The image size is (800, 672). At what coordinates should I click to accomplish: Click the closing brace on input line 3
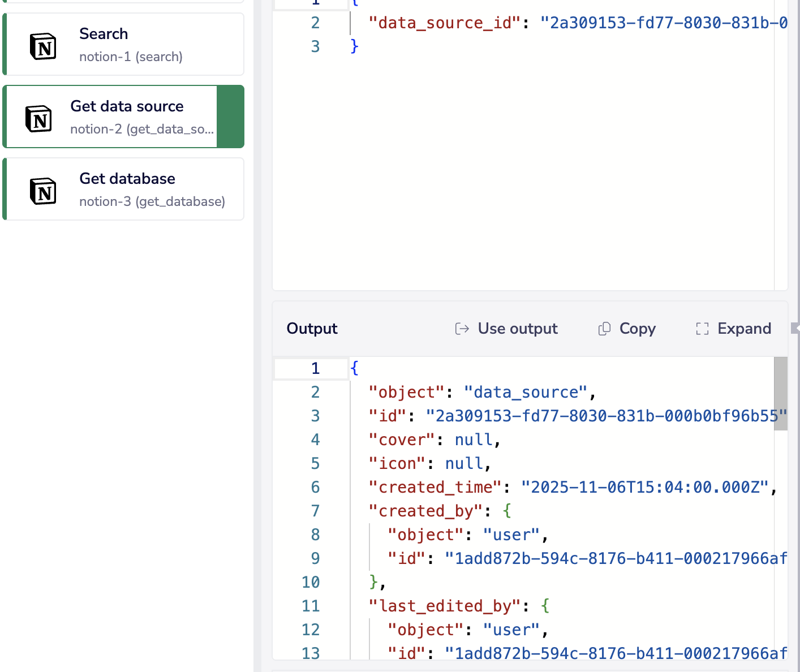(x=354, y=46)
